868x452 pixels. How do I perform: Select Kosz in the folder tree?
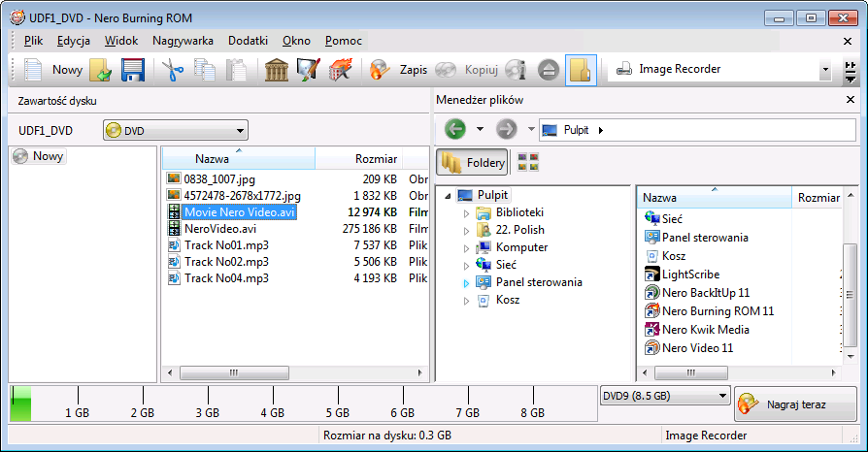click(499, 300)
